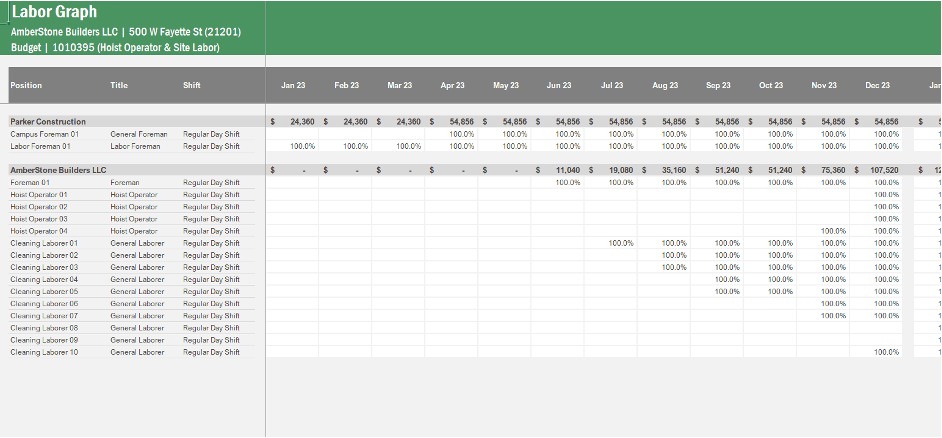Image resolution: width=942 pixels, height=438 pixels.
Task: Select the Cleaning Laborer 07 position cell
Action: point(44,315)
